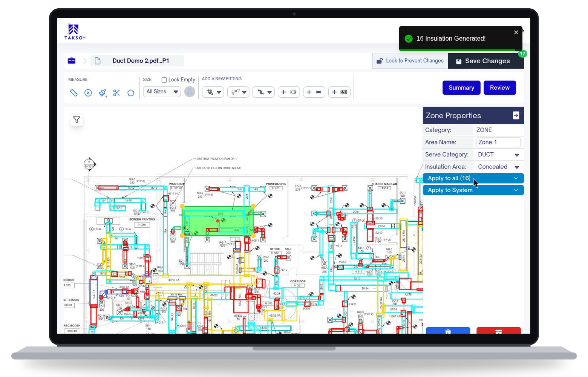588x377 pixels.
Task: Add a fitting with the fifth plus button
Action: click(x=314, y=92)
